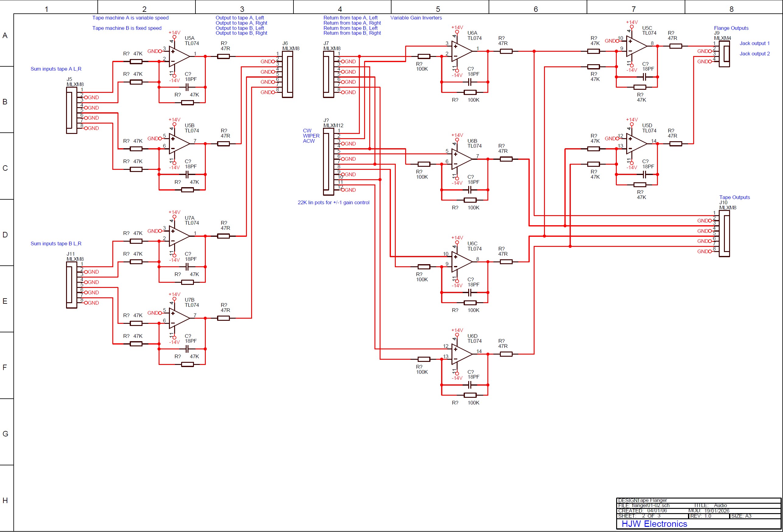The width and height of the screenshot is (783, 532).
Task: Click the J7 MLXM8 return connector
Action: click(x=328, y=74)
